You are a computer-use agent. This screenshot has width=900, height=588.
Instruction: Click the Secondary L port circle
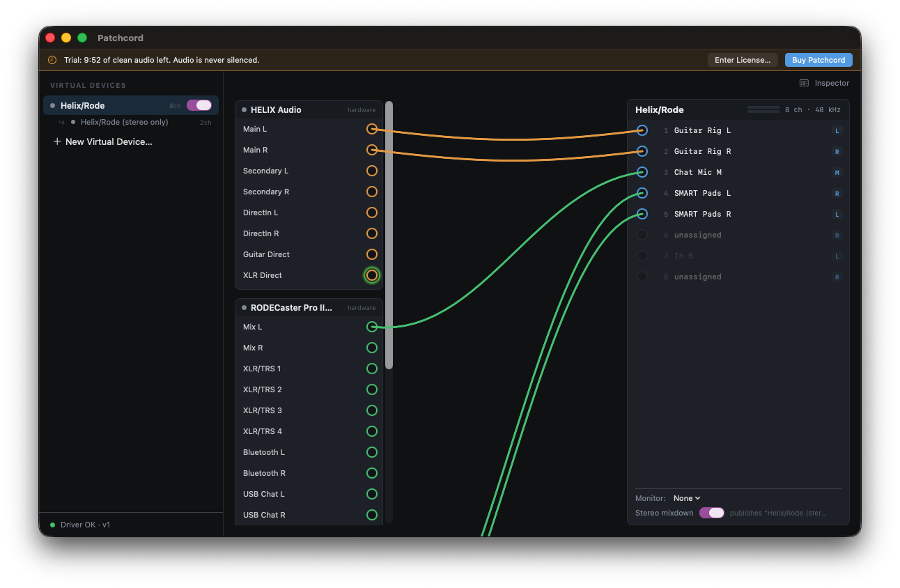click(x=372, y=171)
